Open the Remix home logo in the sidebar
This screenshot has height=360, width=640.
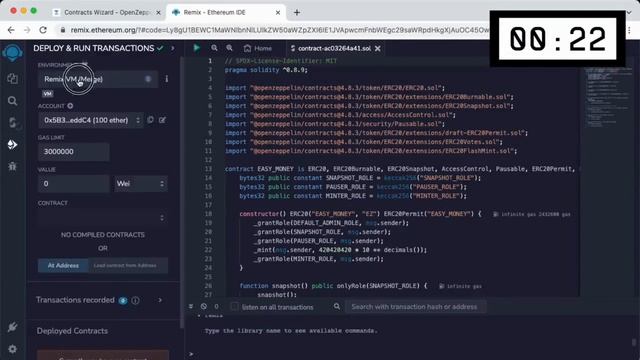12,53
